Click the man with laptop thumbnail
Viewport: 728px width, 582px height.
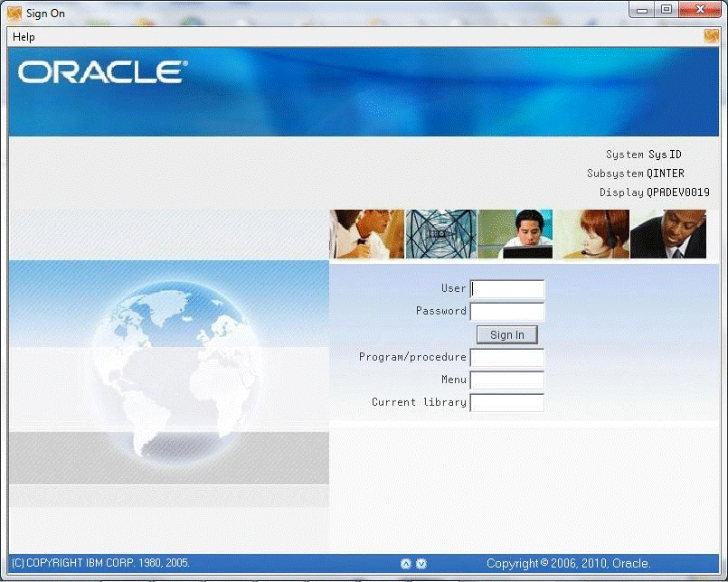(515, 234)
